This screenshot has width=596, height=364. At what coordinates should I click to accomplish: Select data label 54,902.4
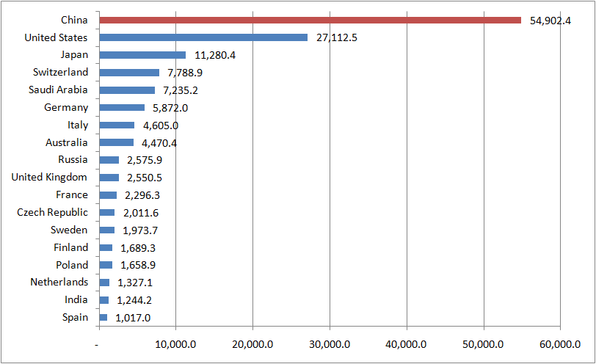coord(550,21)
